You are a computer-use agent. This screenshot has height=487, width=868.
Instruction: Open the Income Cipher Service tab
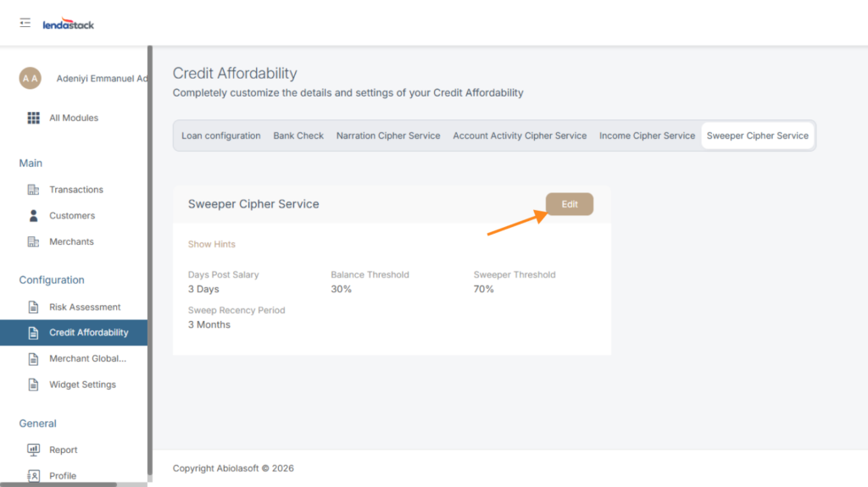point(647,136)
